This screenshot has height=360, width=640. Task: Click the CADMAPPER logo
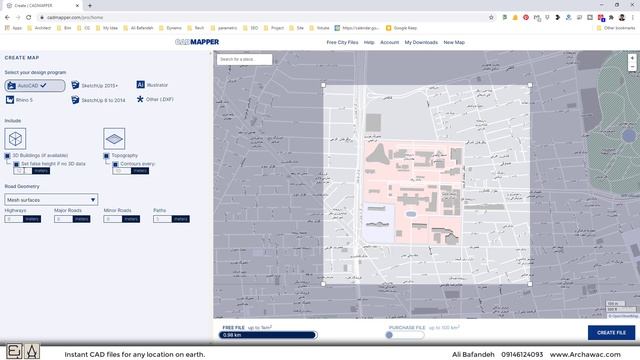pos(197,42)
